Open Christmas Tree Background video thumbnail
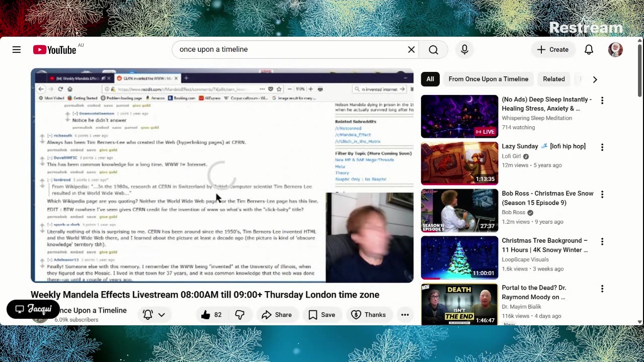644x362 pixels. point(459,258)
